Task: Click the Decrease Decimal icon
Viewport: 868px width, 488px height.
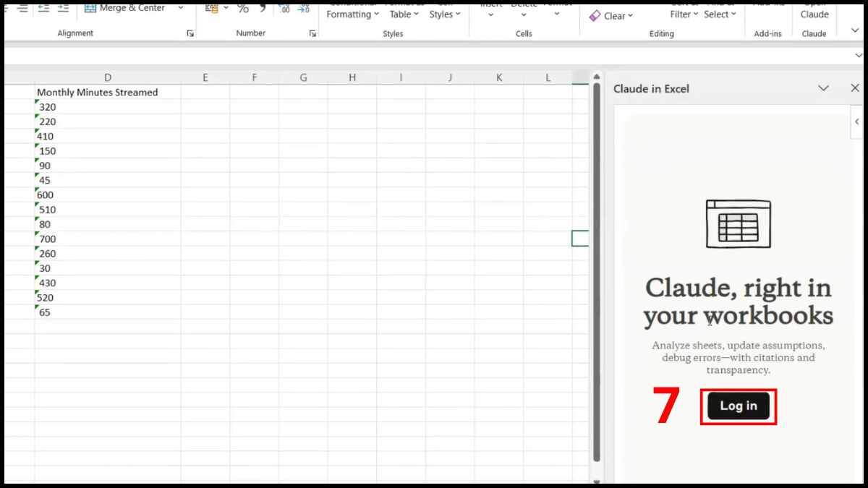Action: [x=303, y=8]
